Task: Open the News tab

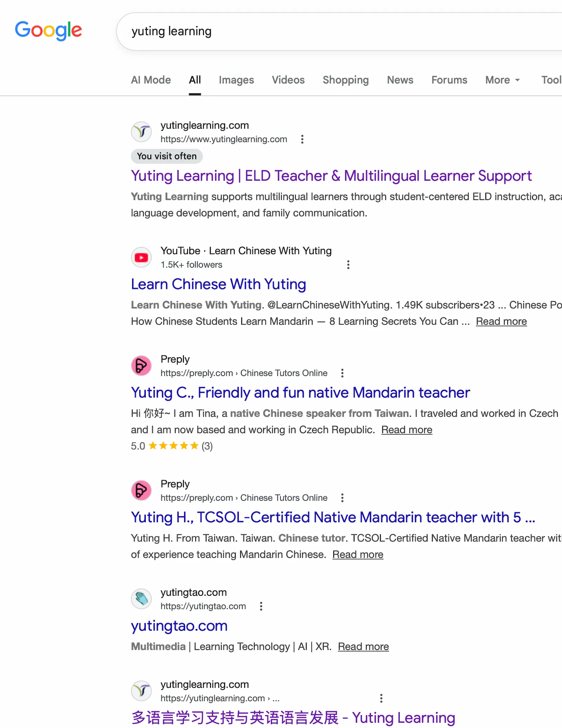Action: coord(400,80)
